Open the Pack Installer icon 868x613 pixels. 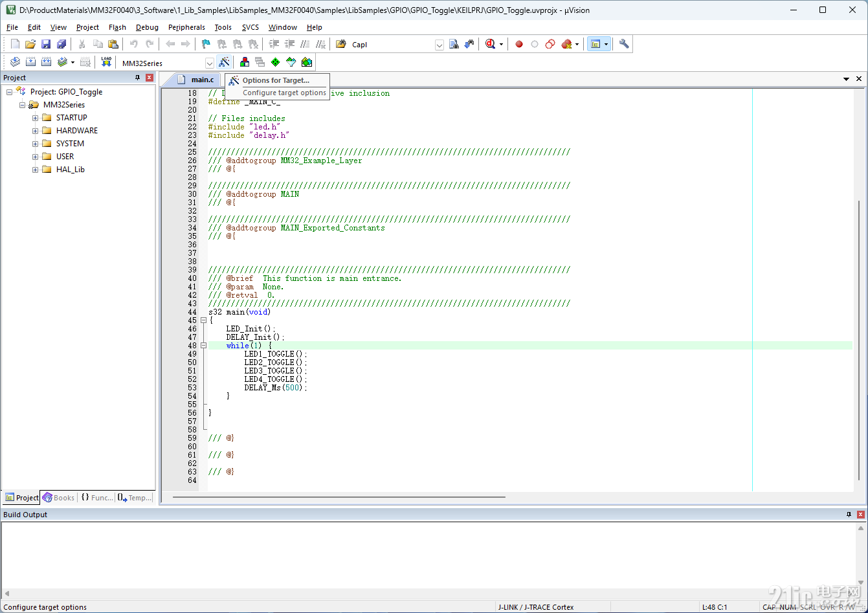tap(307, 62)
